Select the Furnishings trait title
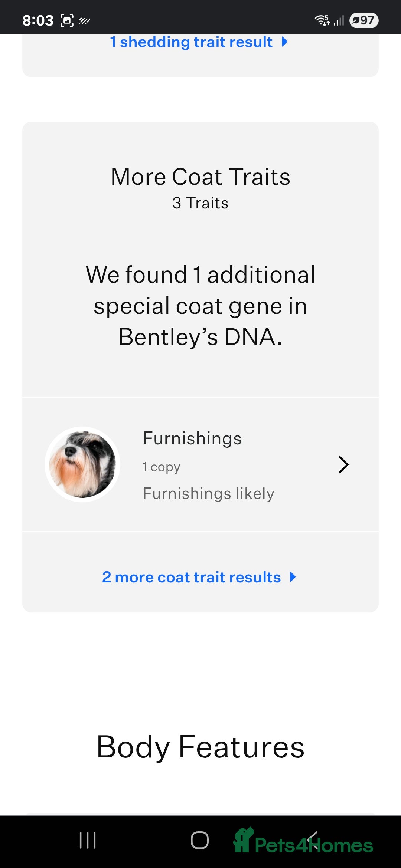This screenshot has height=868, width=401. pos(192,438)
